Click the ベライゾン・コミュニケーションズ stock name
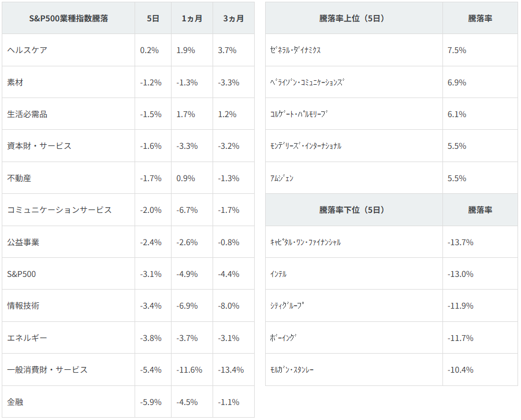 click(307, 82)
